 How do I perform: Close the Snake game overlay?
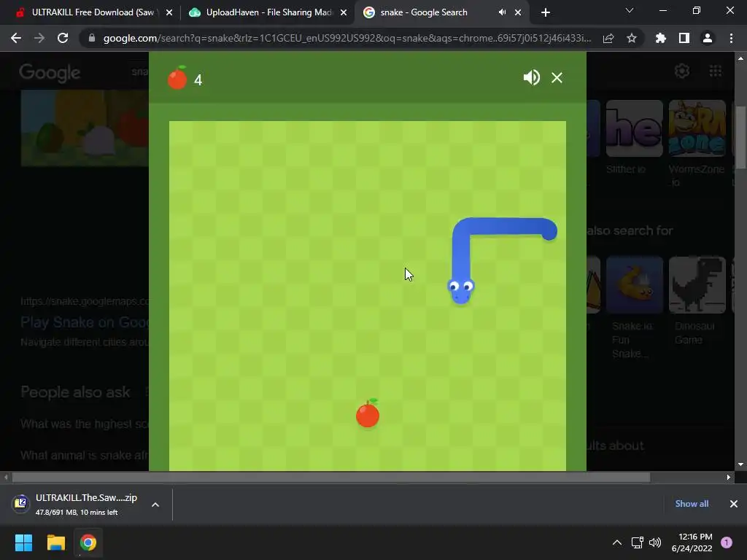pyautogui.click(x=557, y=77)
